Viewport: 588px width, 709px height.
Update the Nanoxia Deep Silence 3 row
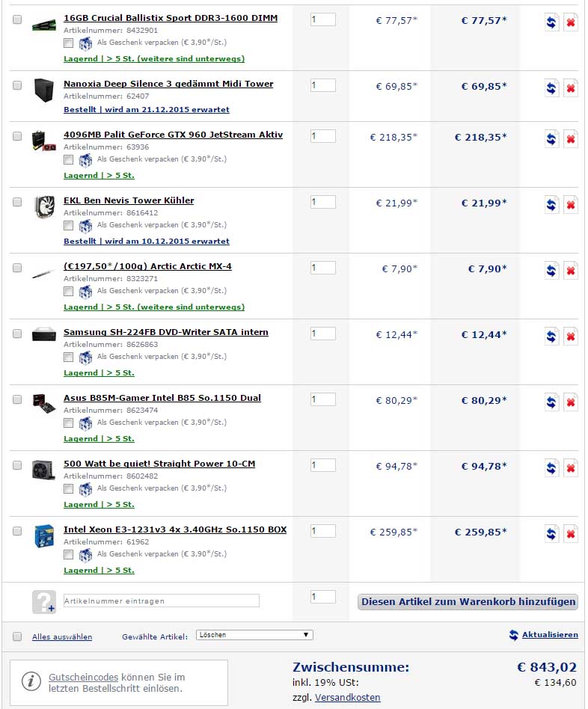551,88
